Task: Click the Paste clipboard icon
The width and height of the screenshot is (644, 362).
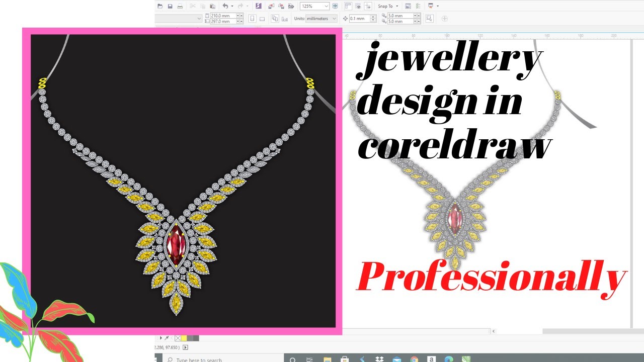Action: (x=212, y=6)
